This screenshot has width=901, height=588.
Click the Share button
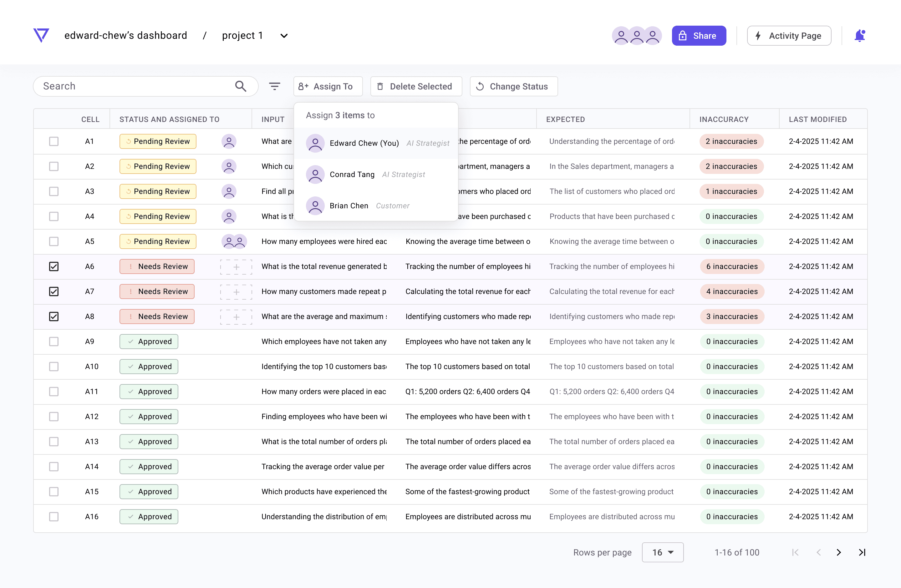[699, 36]
